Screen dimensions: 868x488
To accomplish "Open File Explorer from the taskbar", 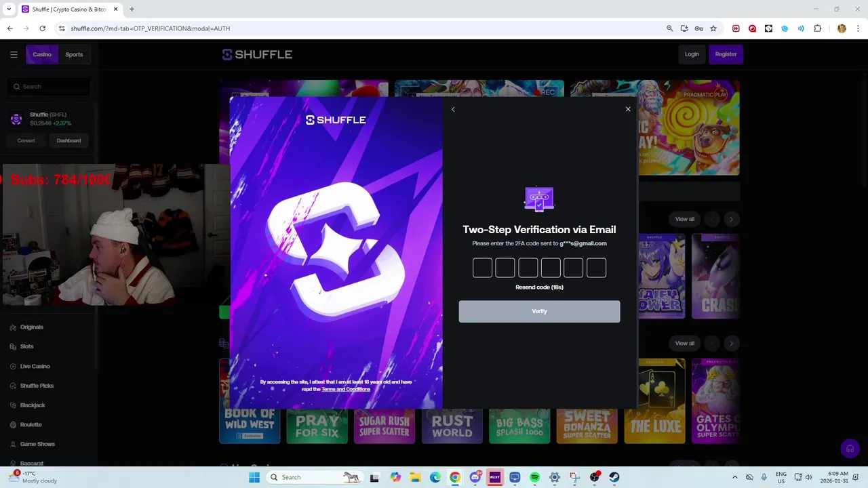I will pyautogui.click(x=415, y=477).
